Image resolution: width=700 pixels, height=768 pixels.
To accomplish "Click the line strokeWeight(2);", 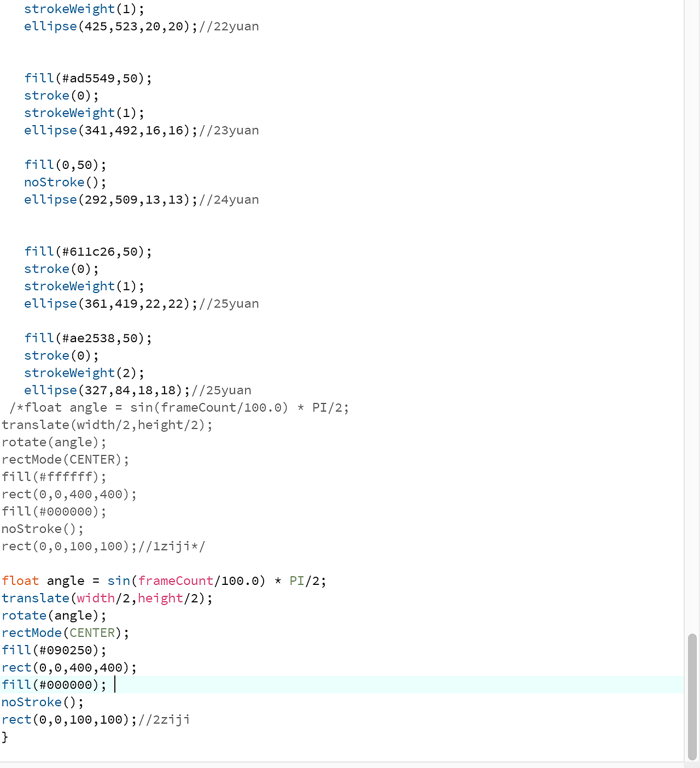I will (84, 373).
